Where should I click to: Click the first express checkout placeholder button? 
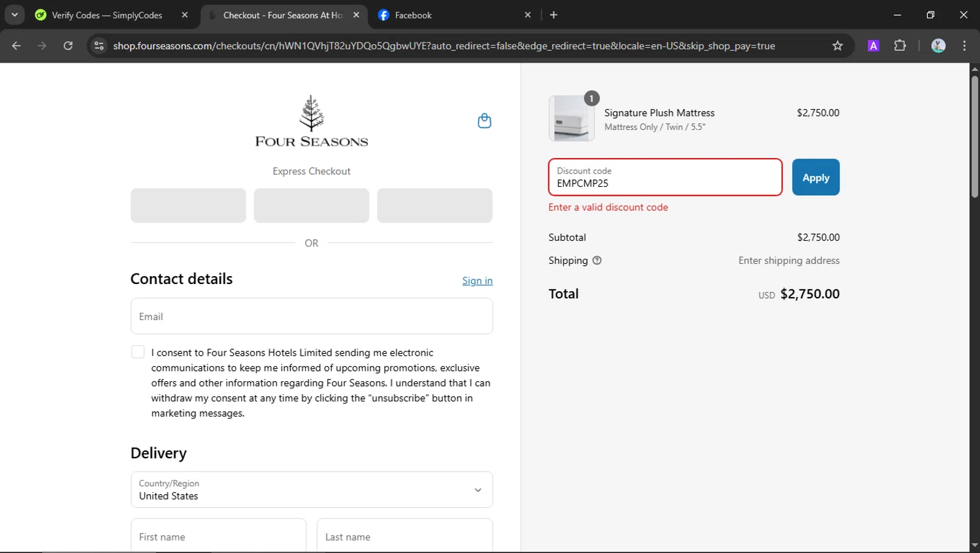[x=188, y=206]
